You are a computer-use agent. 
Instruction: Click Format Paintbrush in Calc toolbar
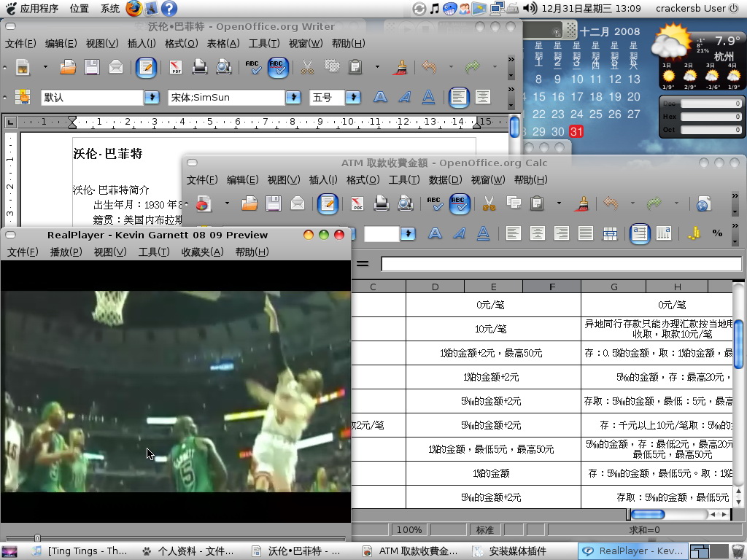click(x=582, y=204)
